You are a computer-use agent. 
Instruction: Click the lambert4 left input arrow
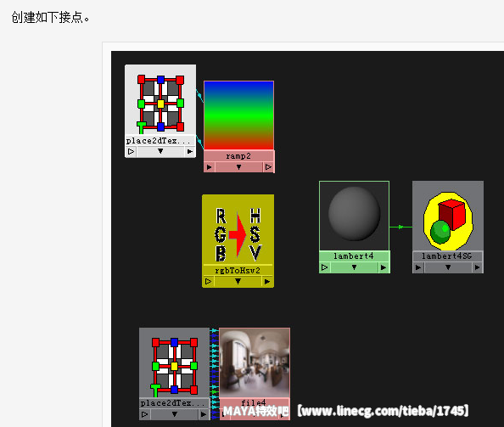coord(325,267)
